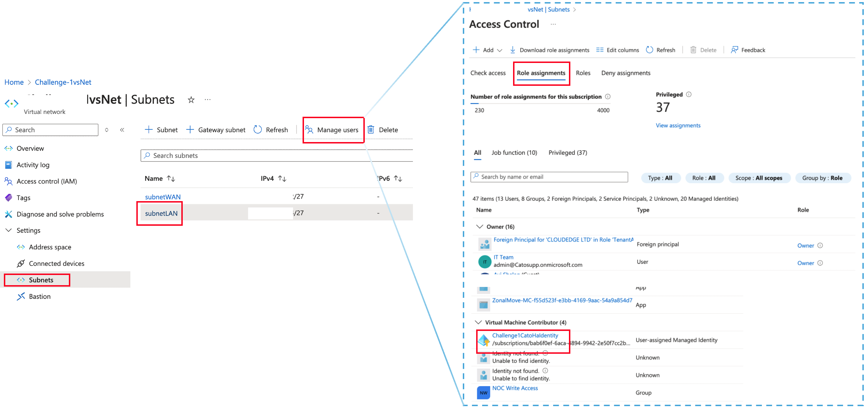Delete the selected subnet
Screen dimensions: 868x410
click(383, 130)
